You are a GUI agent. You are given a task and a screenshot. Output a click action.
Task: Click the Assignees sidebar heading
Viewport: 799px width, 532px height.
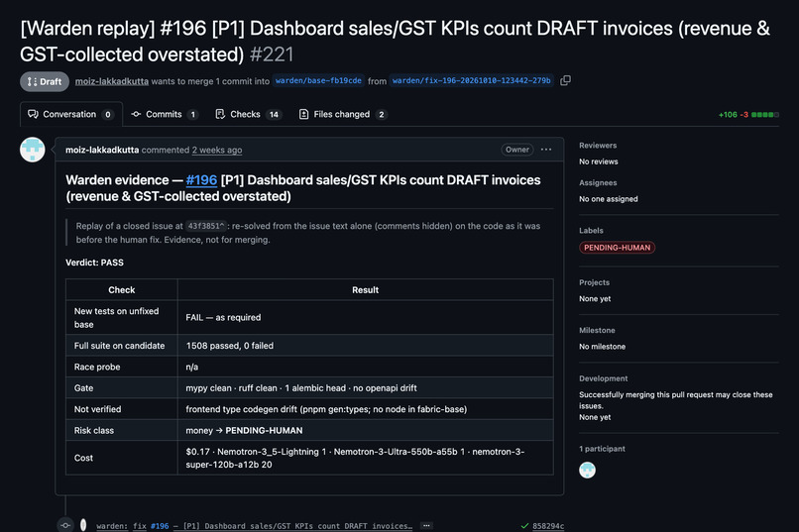click(598, 182)
